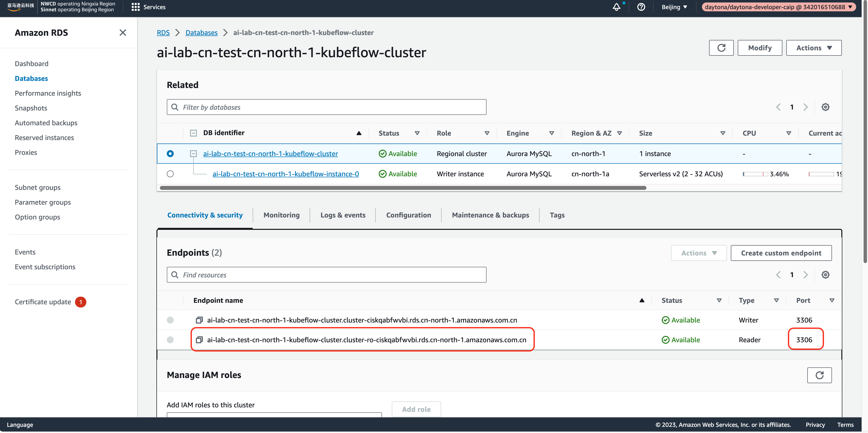Go to Databases breadcrumb link
This screenshot has height=433, width=868.
[202, 33]
